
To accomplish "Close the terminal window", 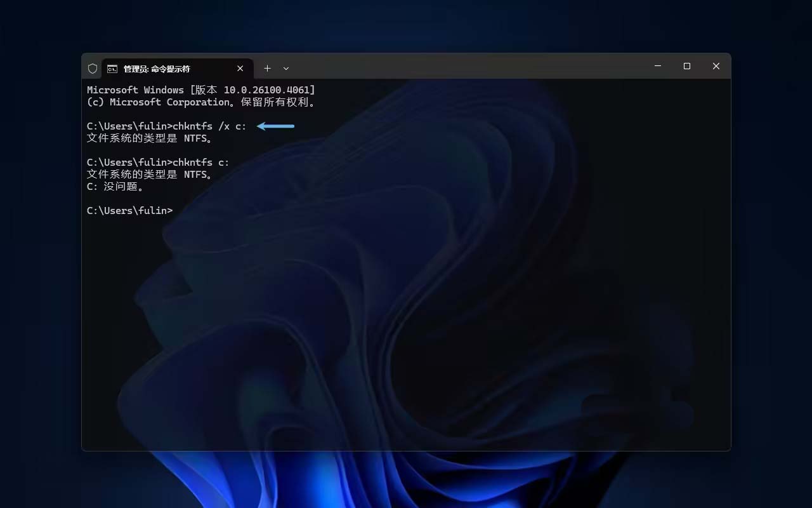I will click(716, 66).
